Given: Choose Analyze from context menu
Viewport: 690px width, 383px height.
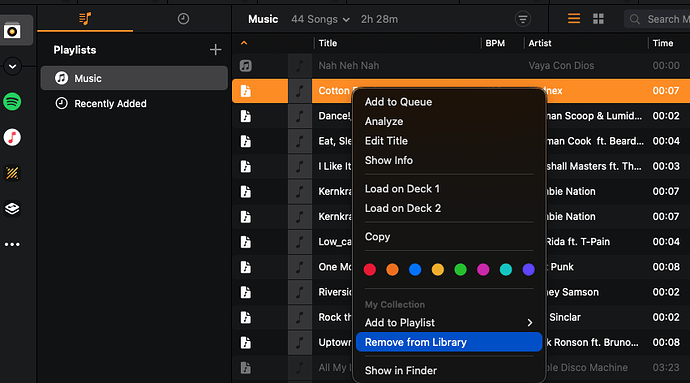Looking at the screenshot, I should point(449,122).
